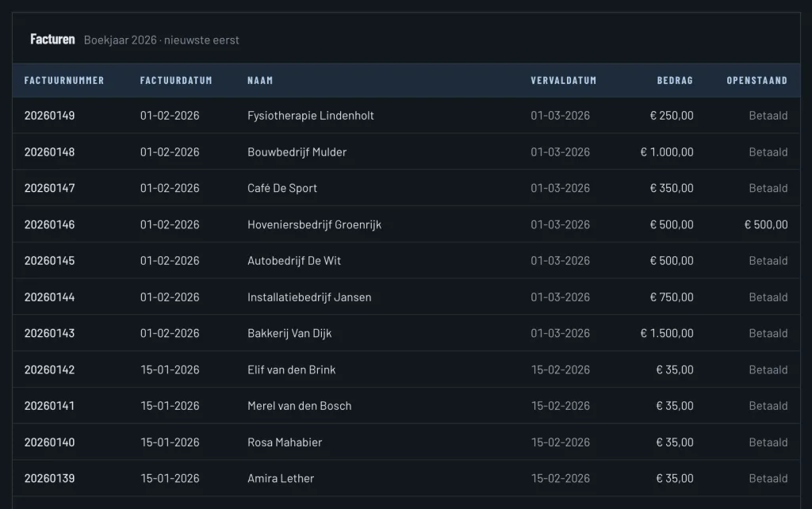Click vervaldatum 15-02-2026 of Merel van den Bosch
Screen dimensions: 812x509
[x=561, y=405]
